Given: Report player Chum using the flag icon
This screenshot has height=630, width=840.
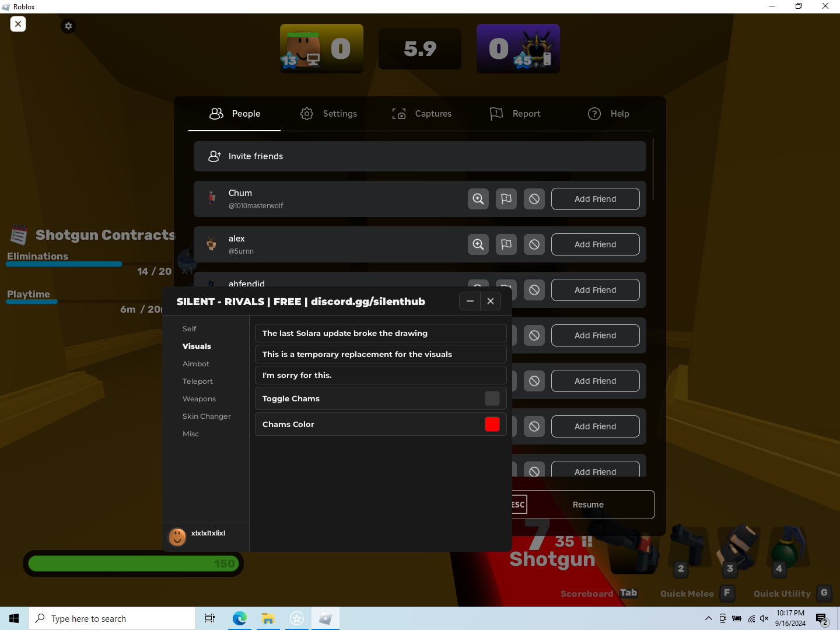Looking at the screenshot, I should point(506,199).
